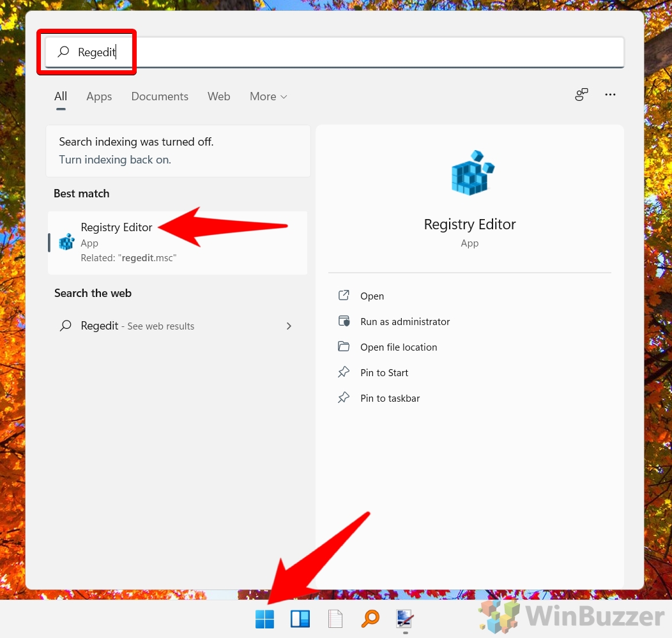Click the orange magnifier taskbar icon
The image size is (672, 638).
tap(370, 619)
